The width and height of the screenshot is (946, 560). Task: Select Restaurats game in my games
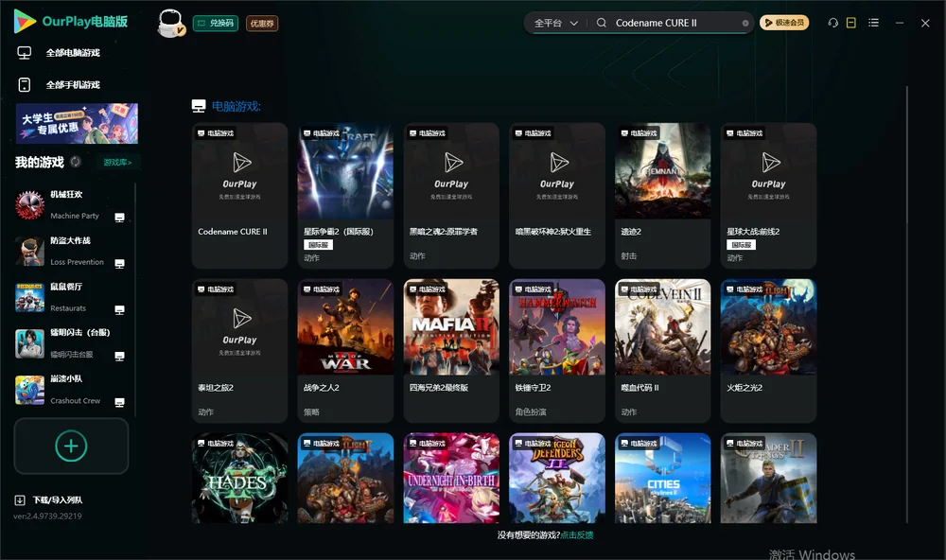point(71,297)
